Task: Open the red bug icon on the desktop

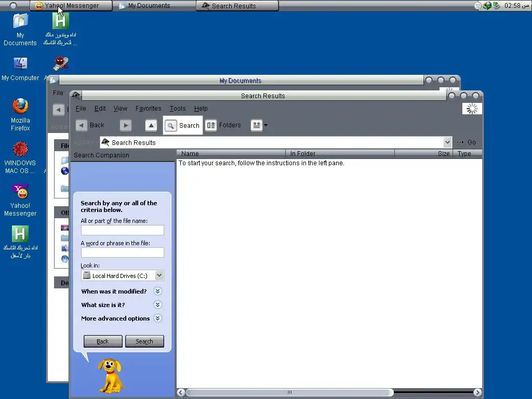Action: click(61, 63)
